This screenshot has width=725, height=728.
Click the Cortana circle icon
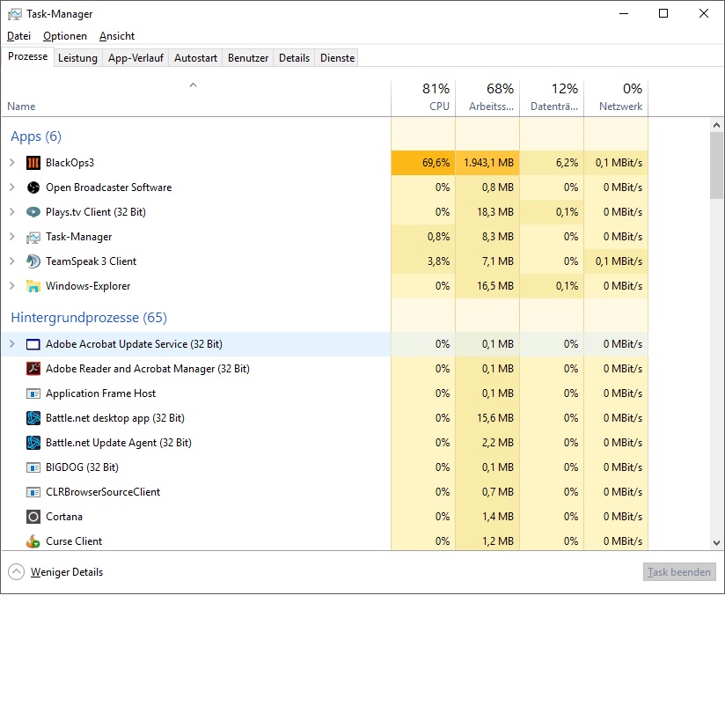click(33, 517)
